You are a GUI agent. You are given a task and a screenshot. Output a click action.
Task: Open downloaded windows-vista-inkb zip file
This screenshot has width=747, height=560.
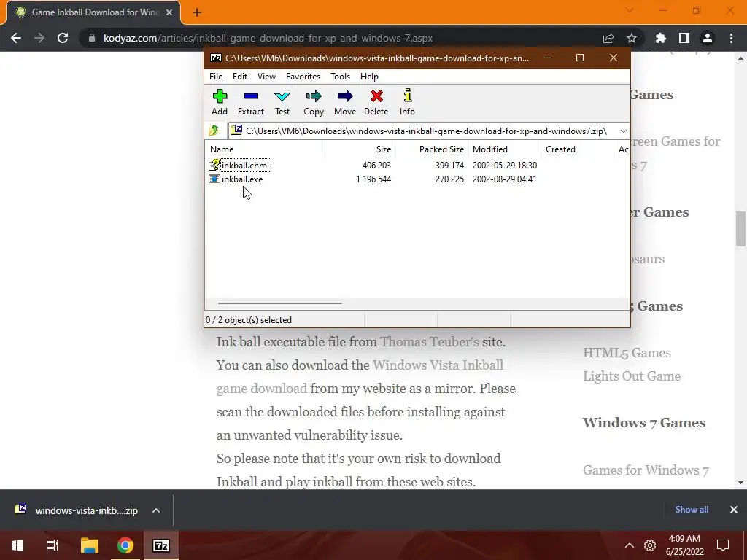(x=77, y=510)
